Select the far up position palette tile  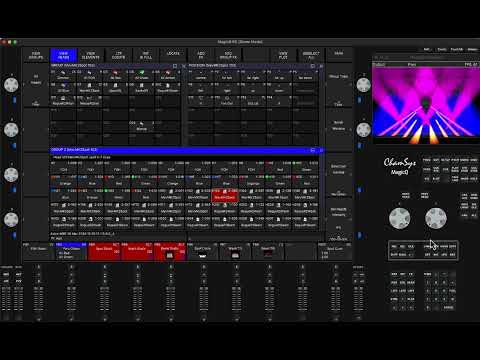point(279,75)
